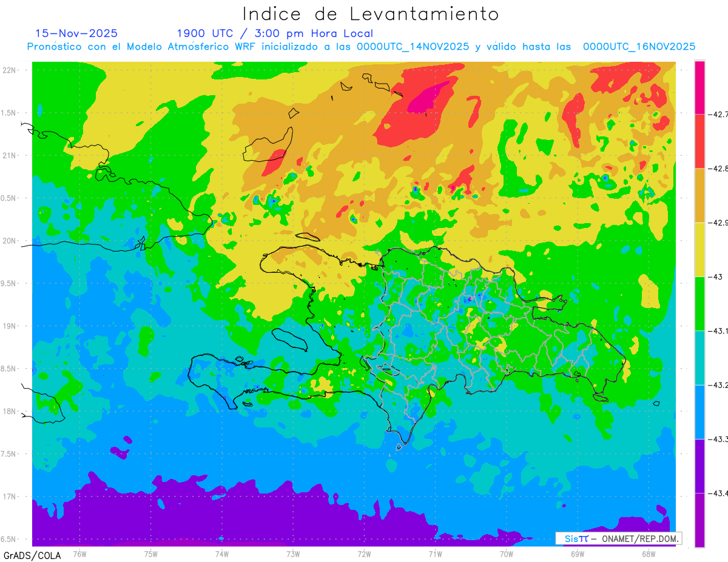Click the "18N" latitude label
Image resolution: width=728 pixels, height=562 pixels.
pyautogui.click(x=9, y=411)
